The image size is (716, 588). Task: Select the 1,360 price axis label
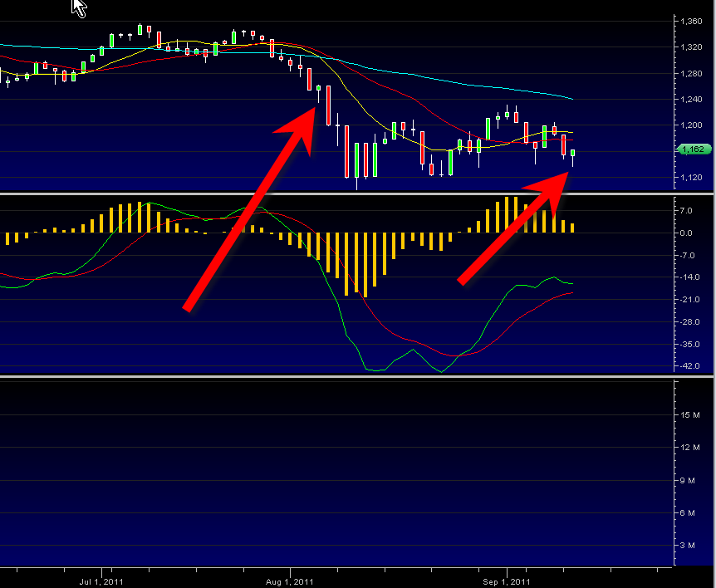691,22
